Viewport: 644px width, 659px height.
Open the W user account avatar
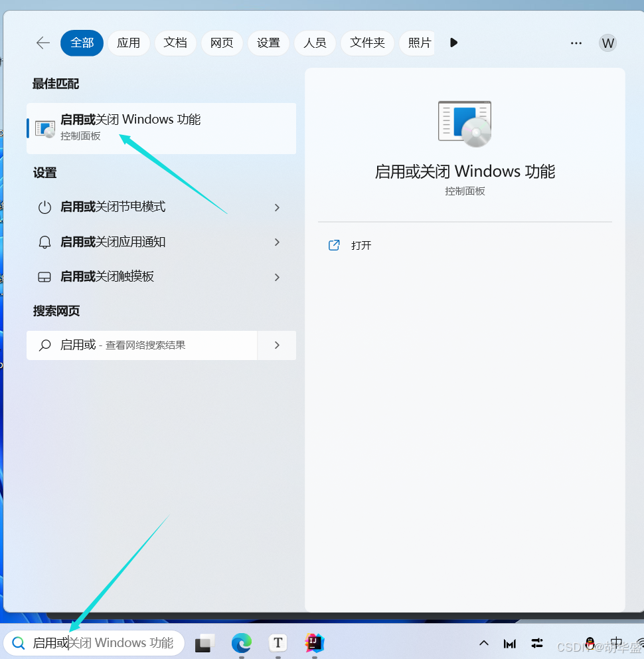(x=607, y=43)
